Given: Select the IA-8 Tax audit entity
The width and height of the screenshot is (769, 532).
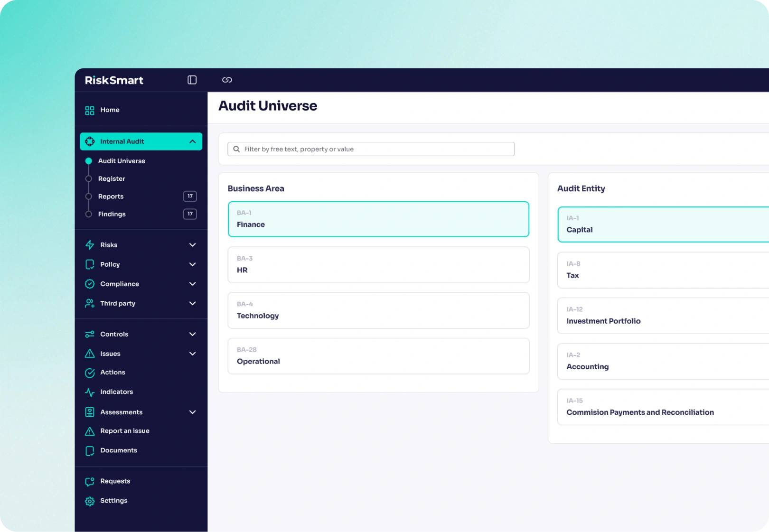Looking at the screenshot, I should click(x=663, y=270).
